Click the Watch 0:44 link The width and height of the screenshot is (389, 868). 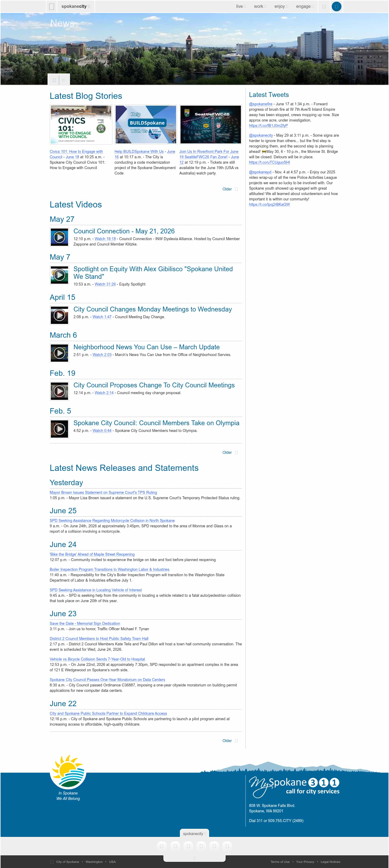click(x=102, y=430)
